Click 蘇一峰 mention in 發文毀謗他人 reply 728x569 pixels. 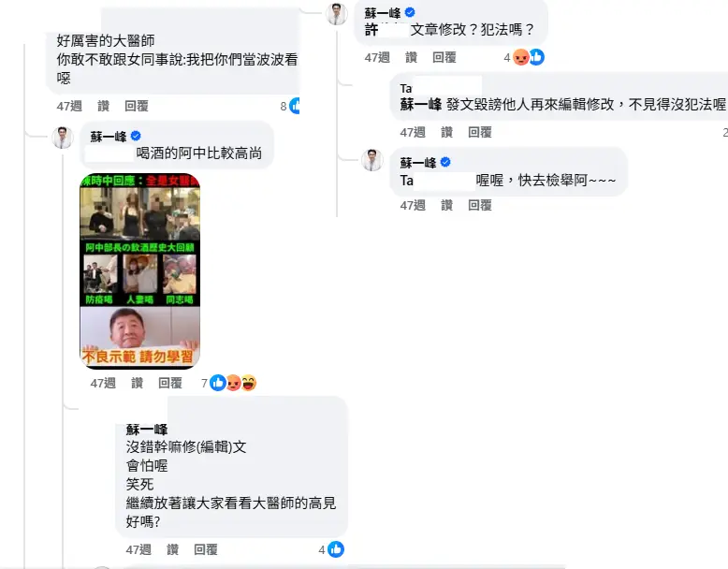click(x=421, y=104)
